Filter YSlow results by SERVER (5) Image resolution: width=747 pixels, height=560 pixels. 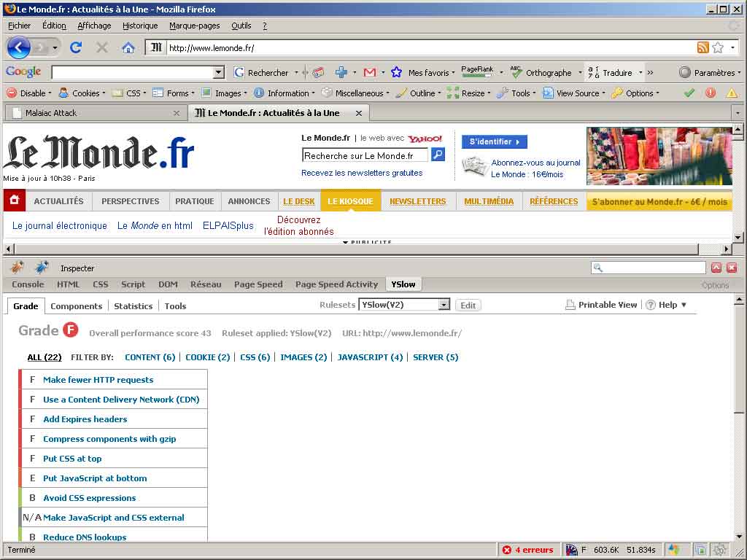click(436, 357)
